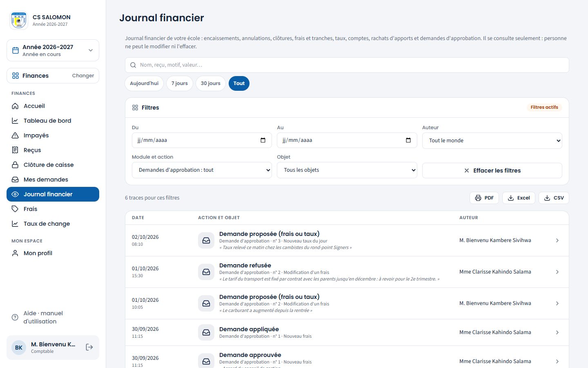Image resolution: width=588 pixels, height=368 pixels.
Task: Open Aide · manuel d'utilisation link
Action: [53, 317]
